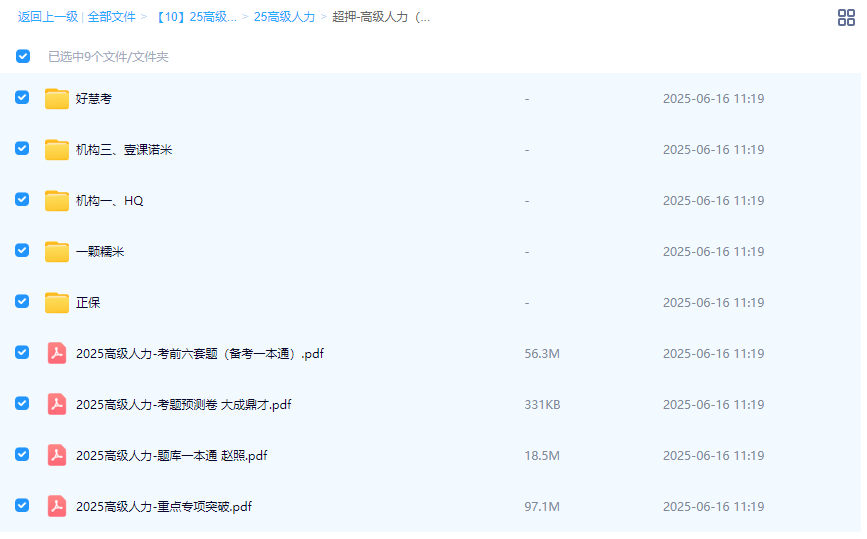The image size is (867, 539).
Task: Click PDF icon for 考题预测卷 大成鼎才 file
Action: pos(56,404)
